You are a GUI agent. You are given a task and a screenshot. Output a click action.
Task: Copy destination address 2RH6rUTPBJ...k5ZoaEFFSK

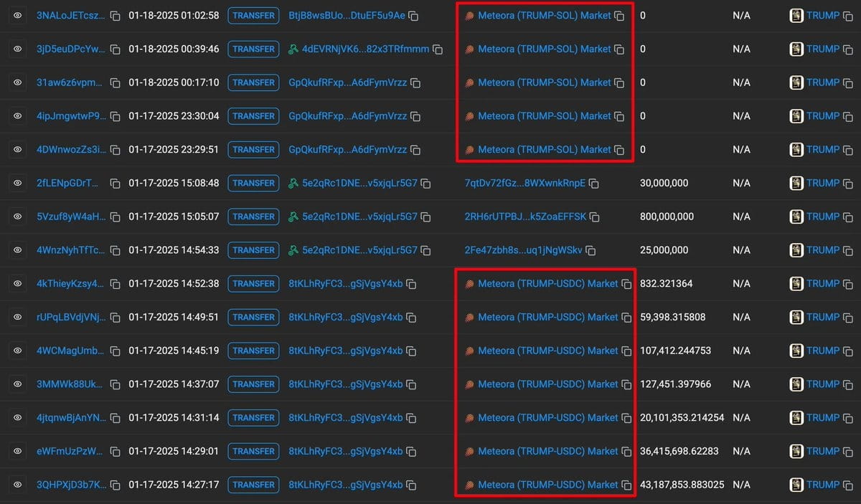(595, 217)
